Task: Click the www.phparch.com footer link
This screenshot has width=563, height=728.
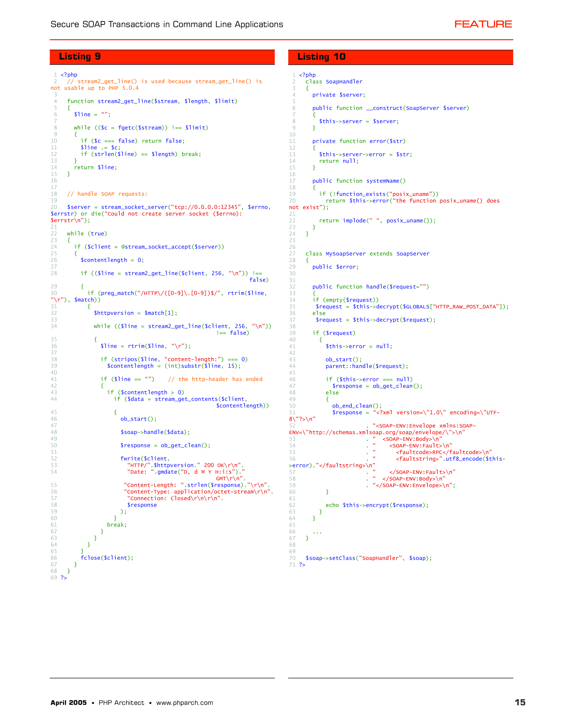Action: (184, 703)
